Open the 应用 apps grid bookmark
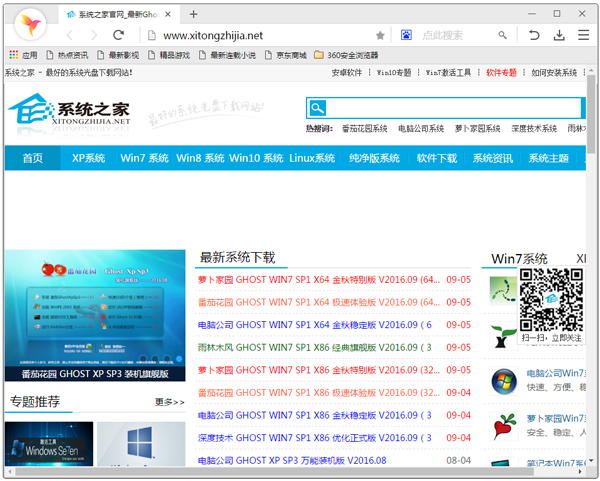 pyautogui.click(x=23, y=55)
